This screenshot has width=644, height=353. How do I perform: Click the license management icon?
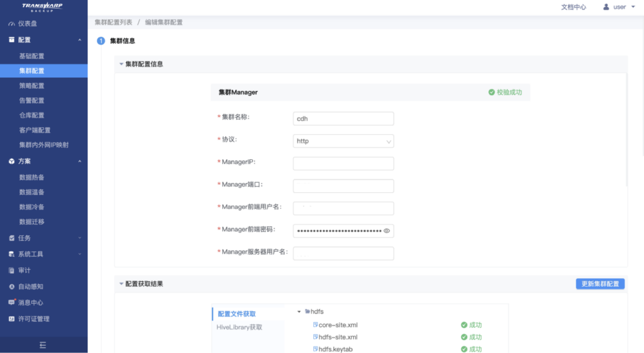(x=12, y=319)
